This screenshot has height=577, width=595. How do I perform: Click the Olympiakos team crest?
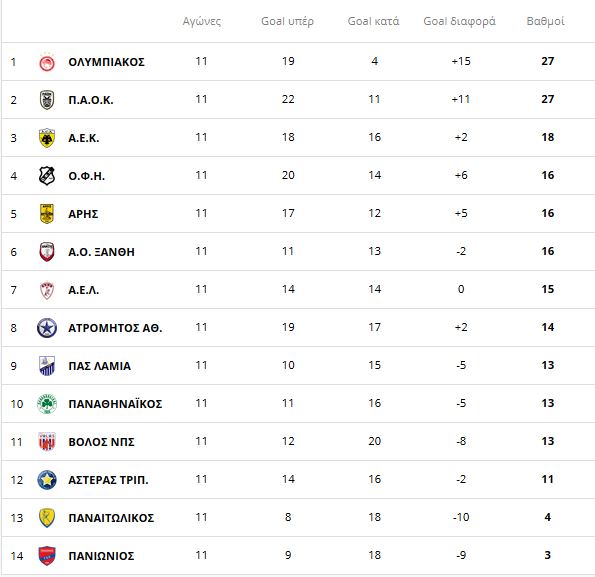[47, 62]
